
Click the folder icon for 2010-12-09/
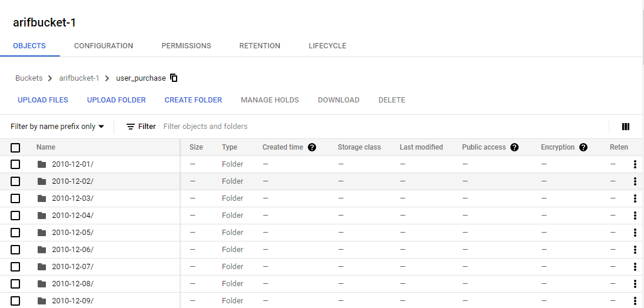[41, 301]
